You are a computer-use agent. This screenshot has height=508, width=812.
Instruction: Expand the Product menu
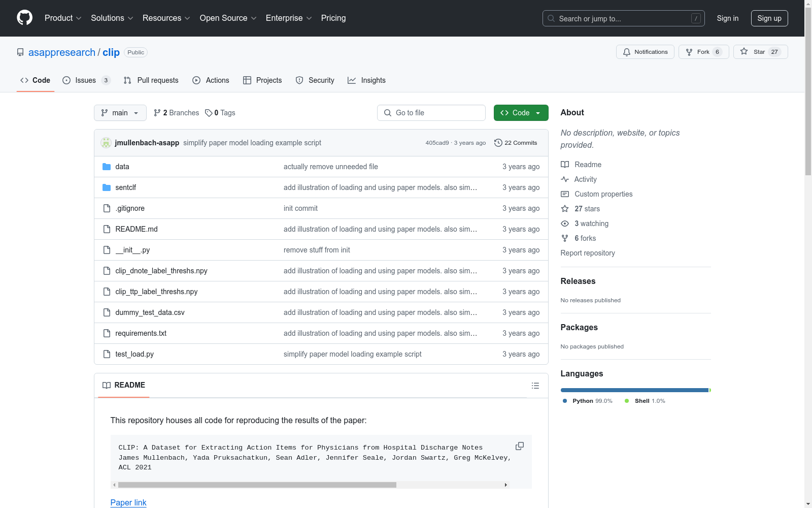click(63, 18)
